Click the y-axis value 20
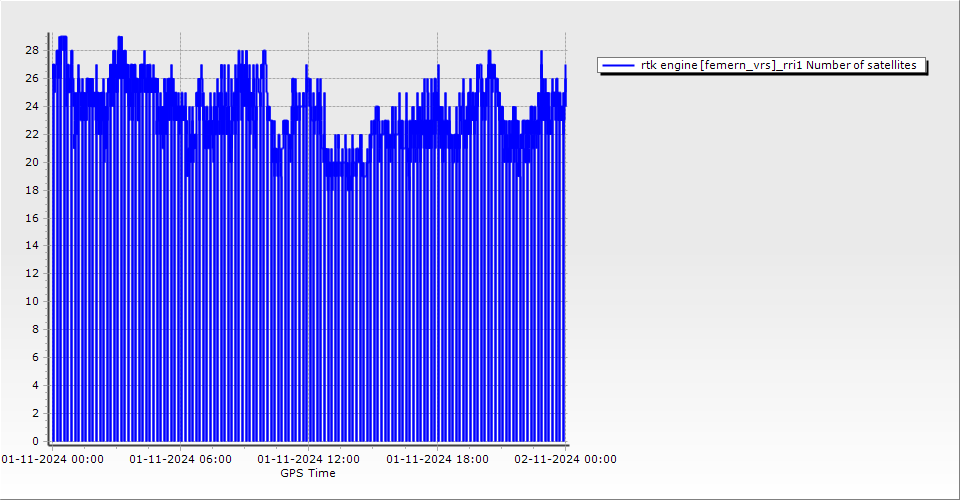Screen dimensions: 960x500 click(x=32, y=162)
